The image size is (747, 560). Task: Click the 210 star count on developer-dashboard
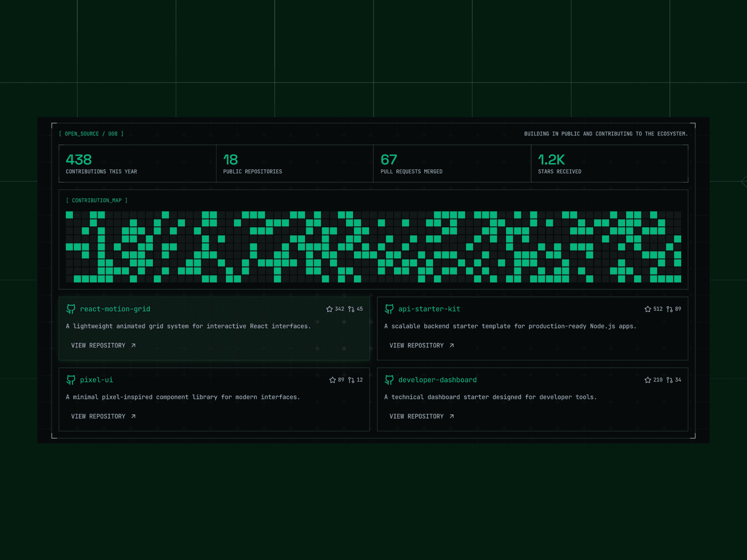pos(658,380)
